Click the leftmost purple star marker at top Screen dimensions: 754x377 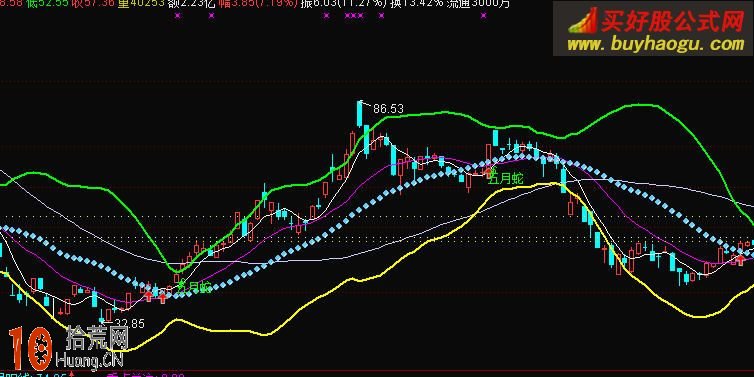point(178,15)
